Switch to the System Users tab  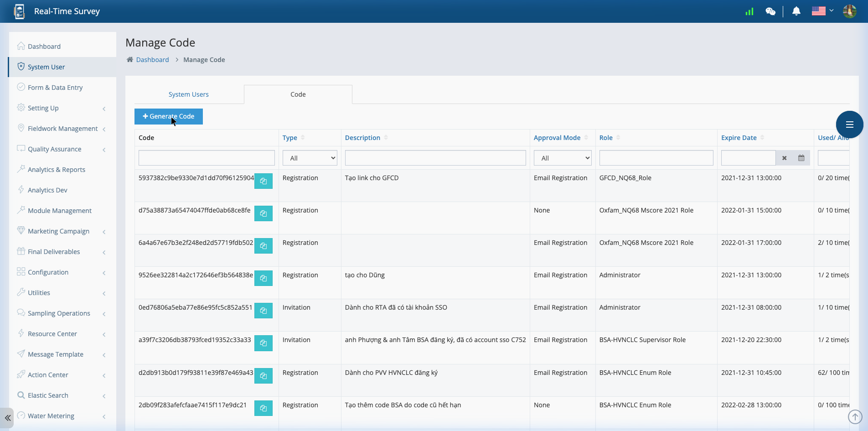[188, 94]
